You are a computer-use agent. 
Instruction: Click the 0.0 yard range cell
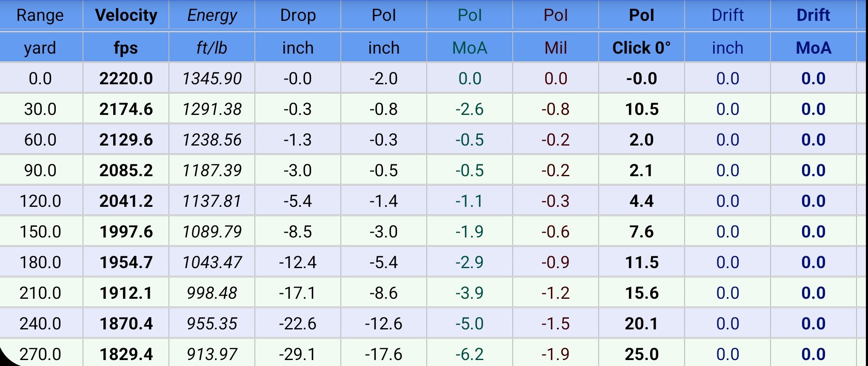40,78
